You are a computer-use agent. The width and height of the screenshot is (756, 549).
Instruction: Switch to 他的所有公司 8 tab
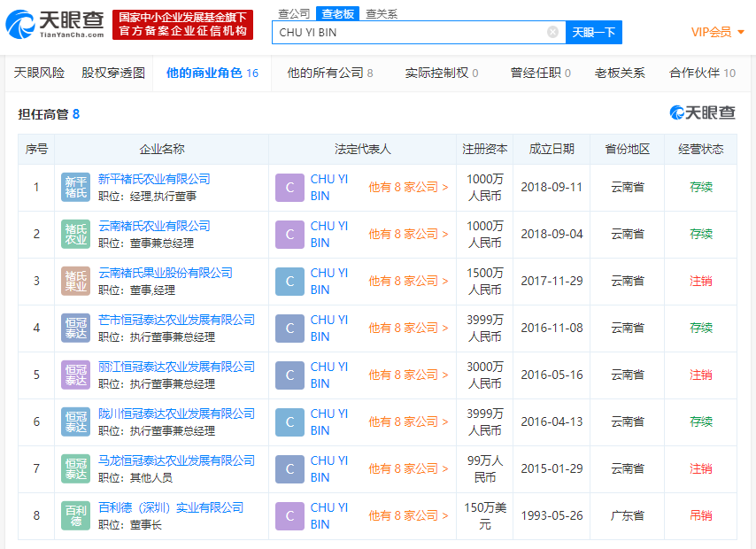[330, 74]
